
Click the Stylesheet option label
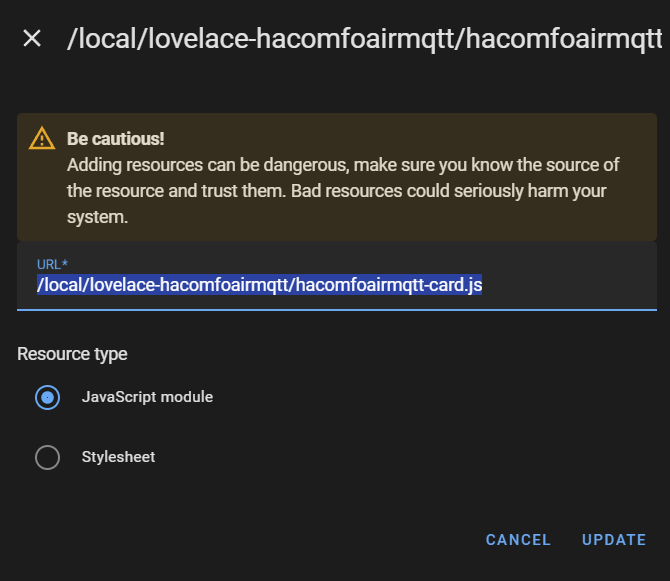coord(118,457)
